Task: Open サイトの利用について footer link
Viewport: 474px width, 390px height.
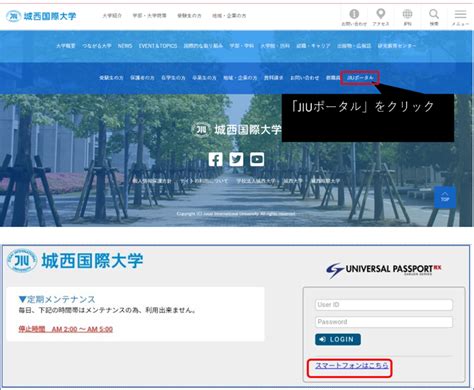Action: pos(204,181)
